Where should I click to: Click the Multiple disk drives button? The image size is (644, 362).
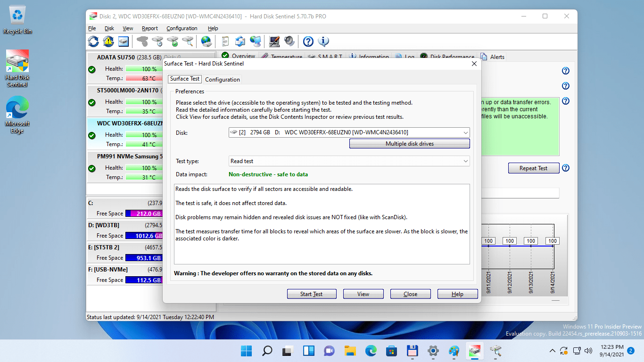(409, 143)
